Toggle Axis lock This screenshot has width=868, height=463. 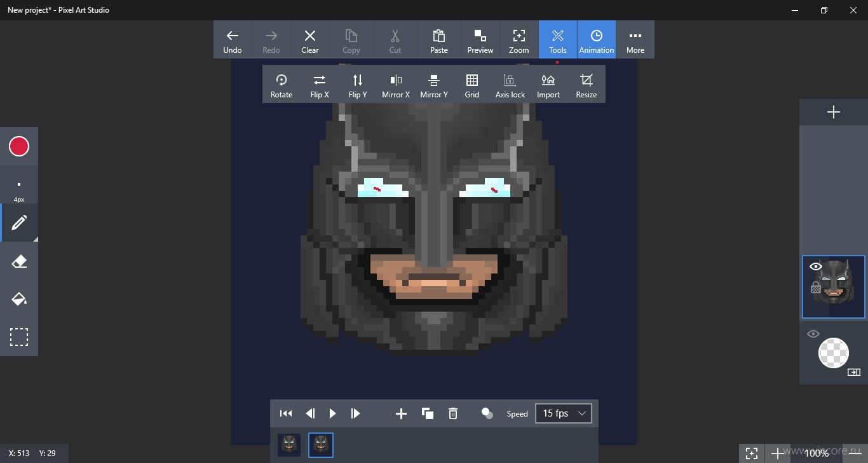[510, 84]
